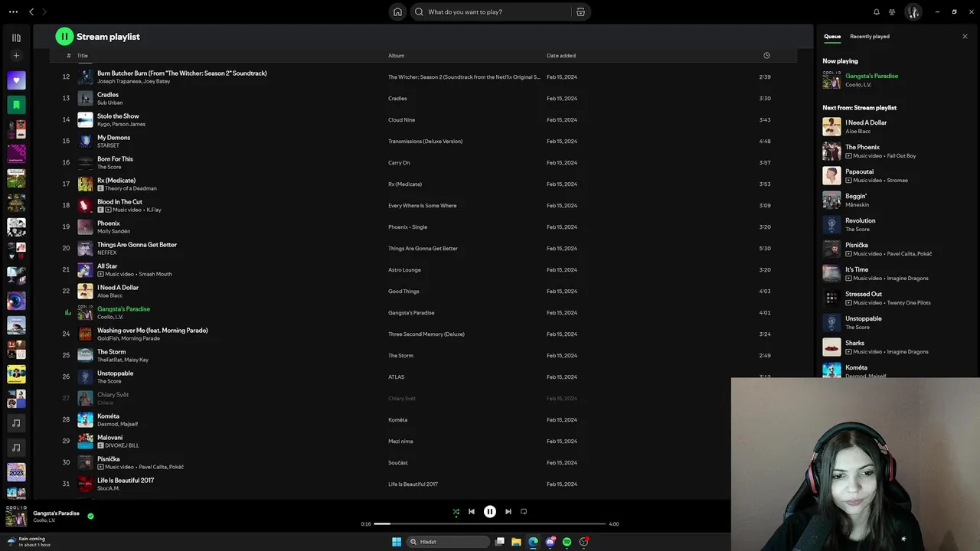
Task: Toggle the repeat button in the player
Action: point(524,512)
